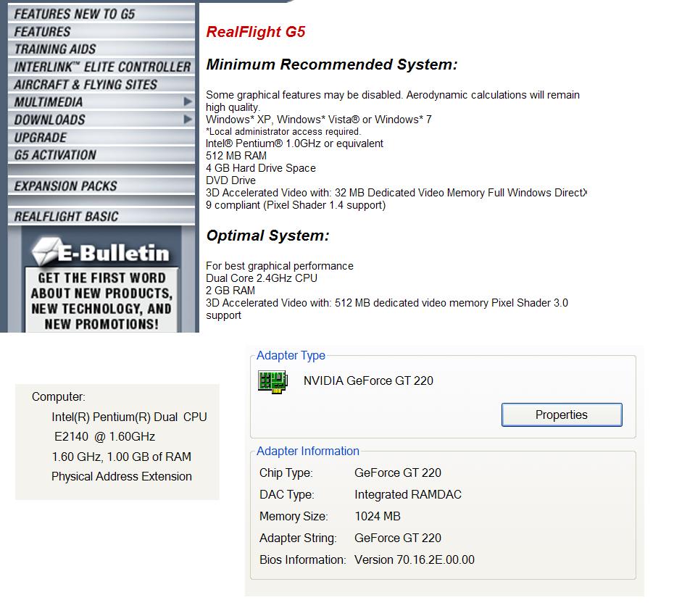The image size is (674, 616).
Task: Select the 'Dual Core 2.4GHz CPU' line
Action: click(262, 278)
